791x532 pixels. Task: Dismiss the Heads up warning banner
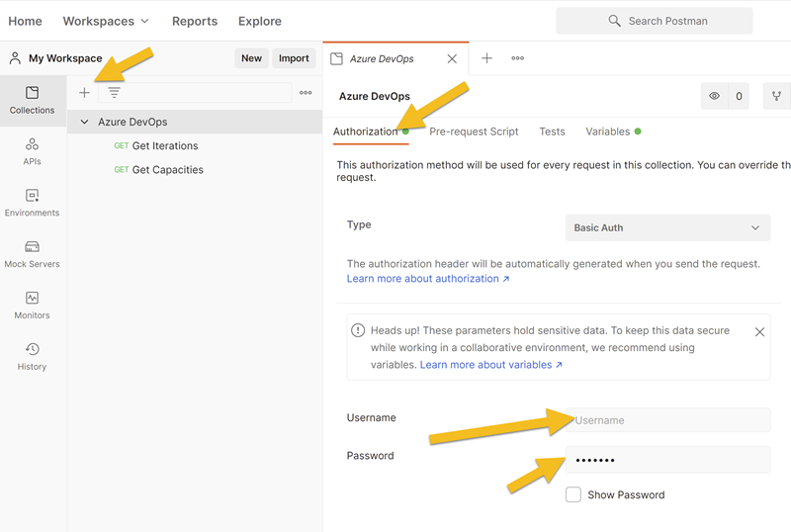click(x=759, y=332)
